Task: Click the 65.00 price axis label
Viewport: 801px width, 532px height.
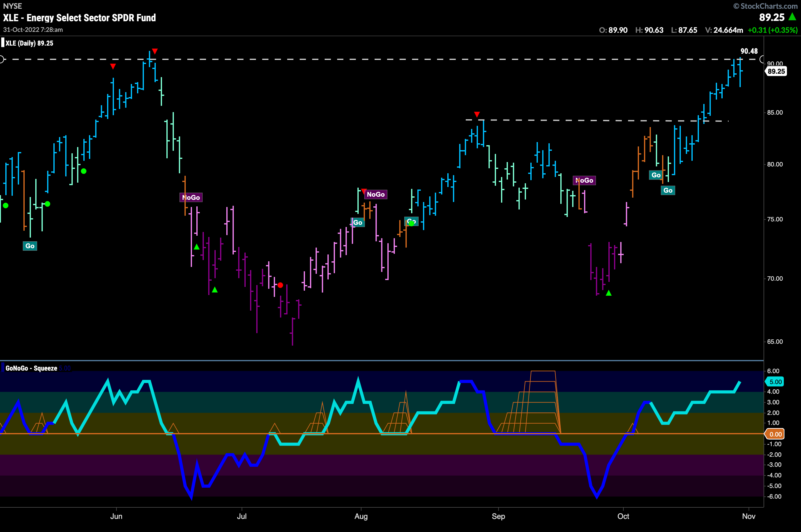Action: (x=775, y=342)
